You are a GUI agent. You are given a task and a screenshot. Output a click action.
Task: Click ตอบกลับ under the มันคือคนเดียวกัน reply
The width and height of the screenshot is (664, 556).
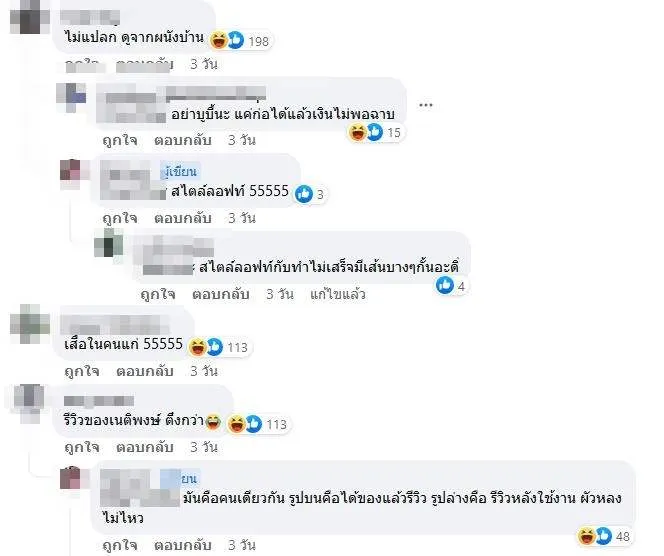[183, 545]
